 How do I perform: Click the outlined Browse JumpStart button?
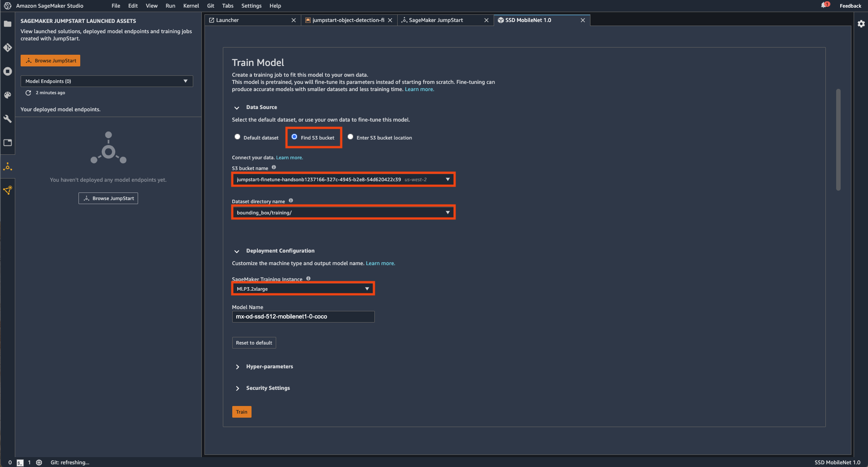(x=108, y=198)
